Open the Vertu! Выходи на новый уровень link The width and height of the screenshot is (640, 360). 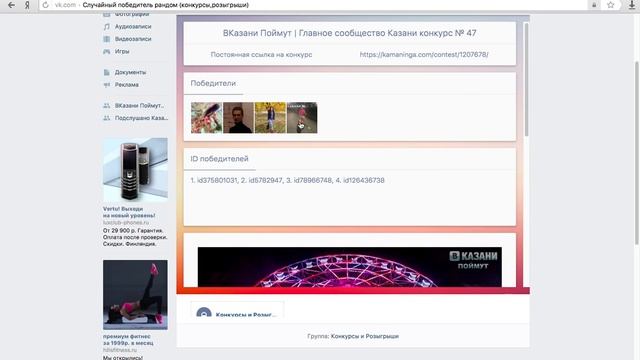pyautogui.click(x=129, y=212)
